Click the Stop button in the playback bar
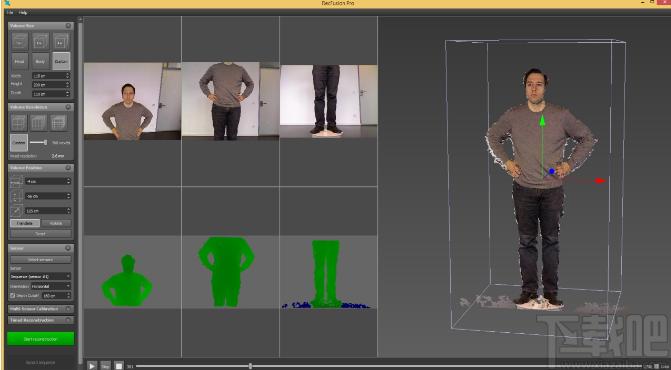Image resolution: width=671 pixels, height=370 pixels. 119,366
